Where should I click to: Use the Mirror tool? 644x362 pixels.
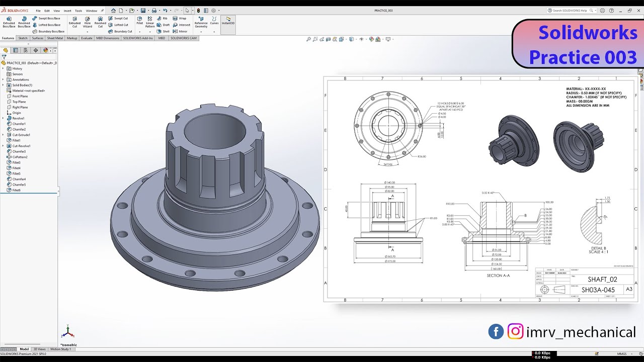[x=180, y=31]
